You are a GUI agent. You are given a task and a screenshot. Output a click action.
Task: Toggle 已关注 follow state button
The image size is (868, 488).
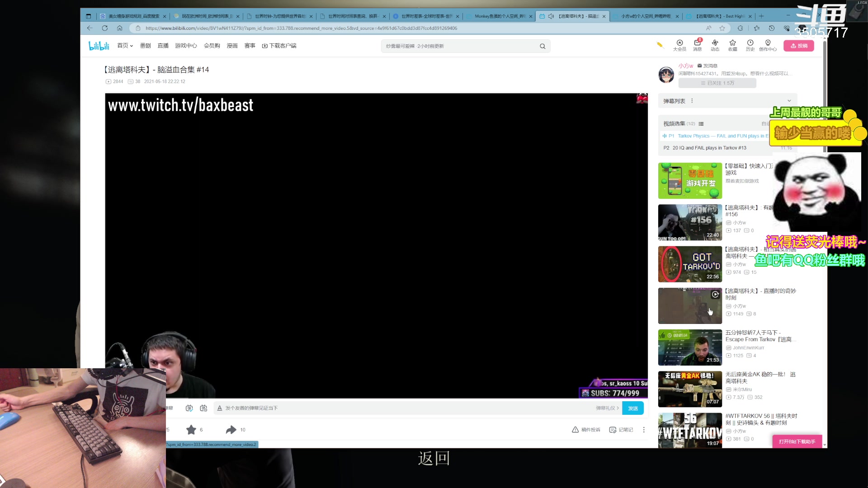[x=717, y=83]
